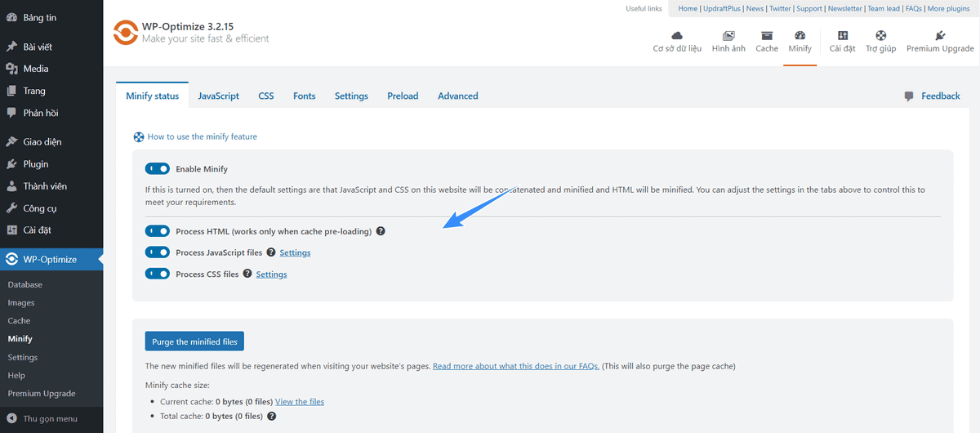Open Help submenu item in sidebar
Viewport: 980px width, 433px height.
[16, 375]
